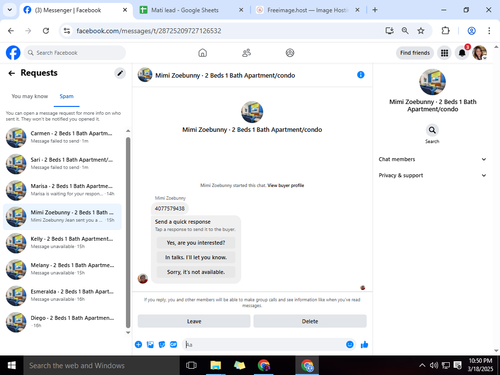Viewport: 500px width, 375px height.
Task: Send a thumbs-up like
Action: point(364,344)
